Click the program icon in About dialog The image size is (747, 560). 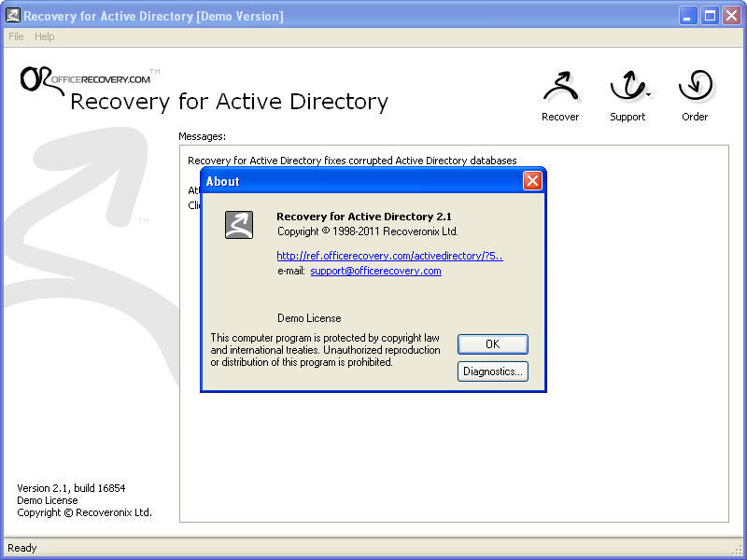click(x=239, y=225)
